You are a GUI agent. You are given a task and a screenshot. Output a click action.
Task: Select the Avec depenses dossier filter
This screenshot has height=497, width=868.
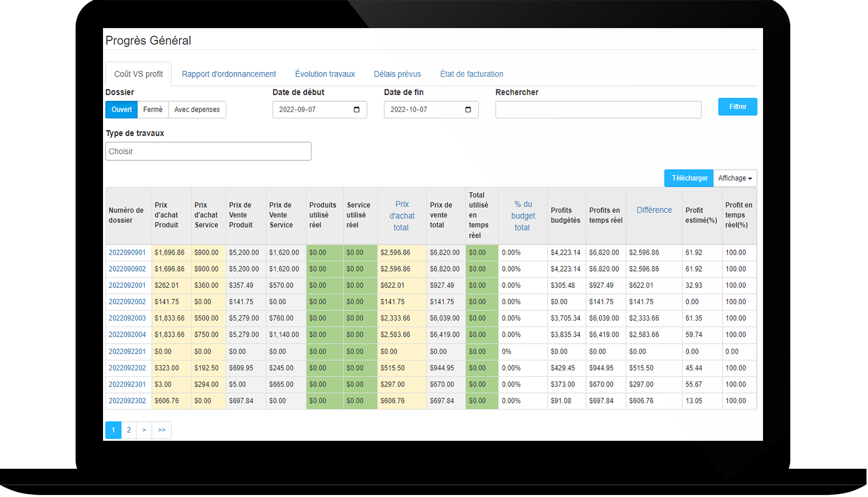point(197,109)
